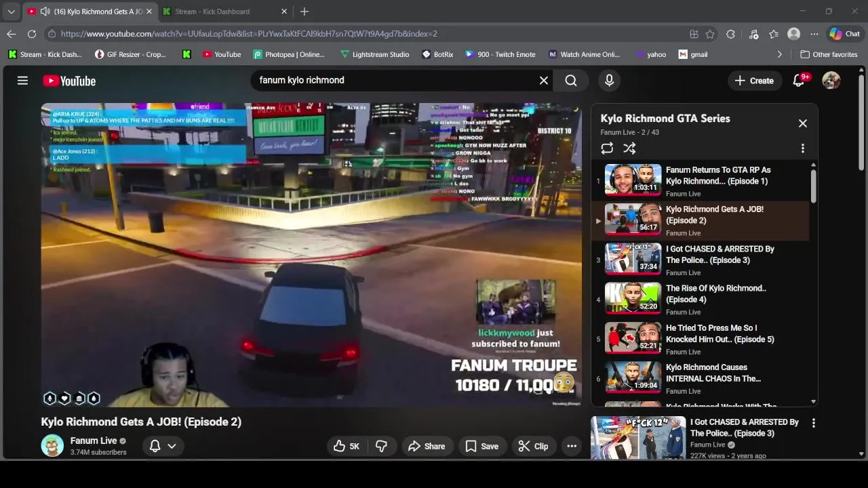Image resolution: width=868 pixels, height=488 pixels.
Task: Play Episode 1 from the playlist
Action: 701,182
